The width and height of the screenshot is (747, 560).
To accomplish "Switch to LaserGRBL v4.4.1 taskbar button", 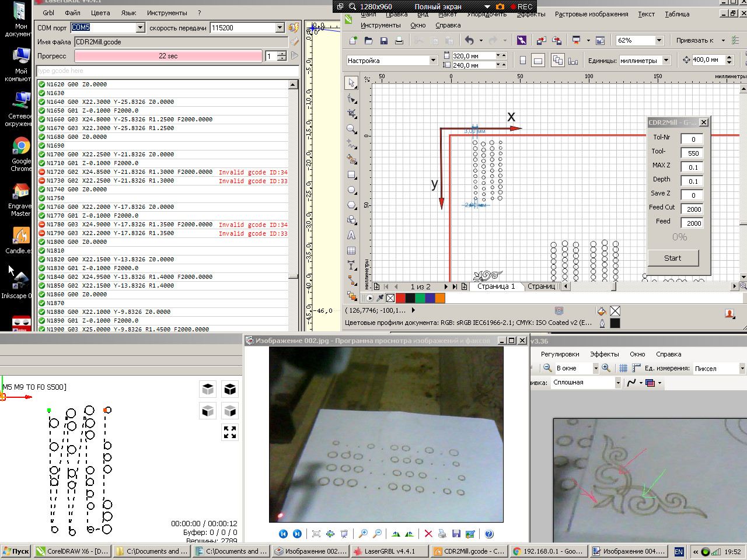I will click(x=389, y=551).
